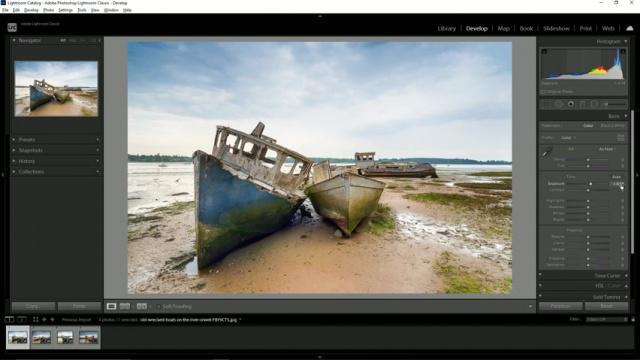
Task: Expand the History panel
Action: pyautogui.click(x=14, y=161)
